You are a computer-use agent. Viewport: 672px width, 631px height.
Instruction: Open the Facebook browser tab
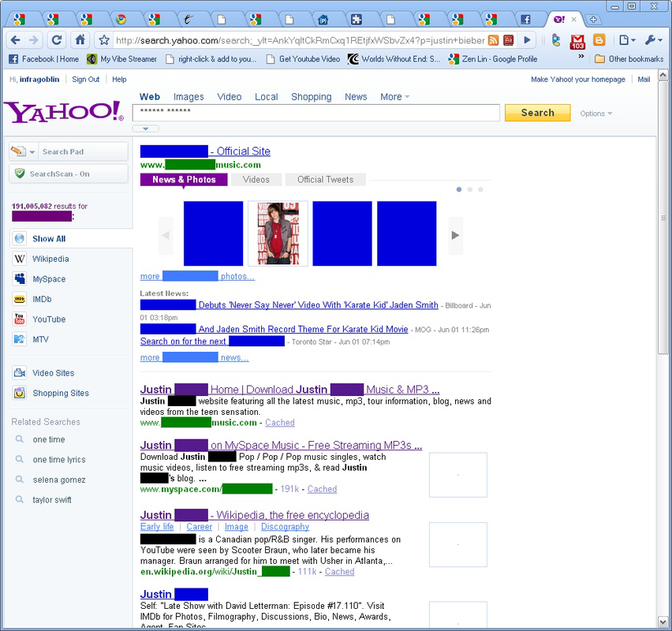point(525,19)
